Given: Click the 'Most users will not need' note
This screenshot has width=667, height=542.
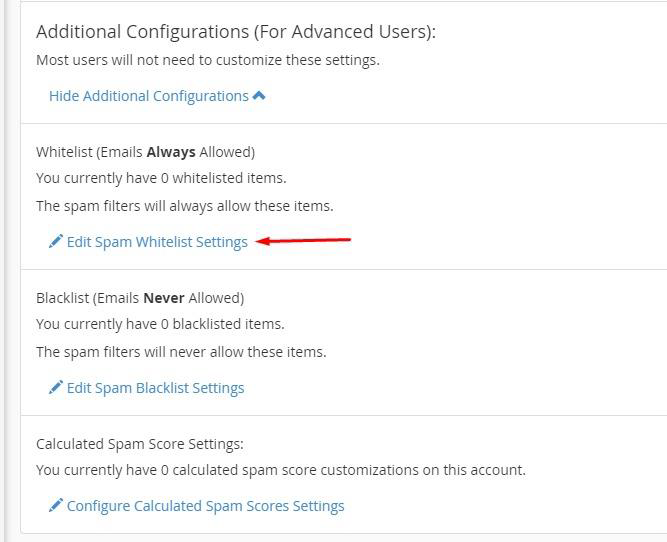Looking at the screenshot, I should click(x=208, y=60).
